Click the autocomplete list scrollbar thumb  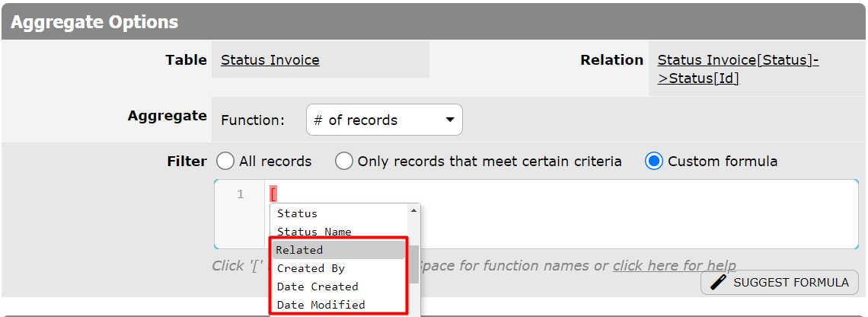(x=414, y=263)
